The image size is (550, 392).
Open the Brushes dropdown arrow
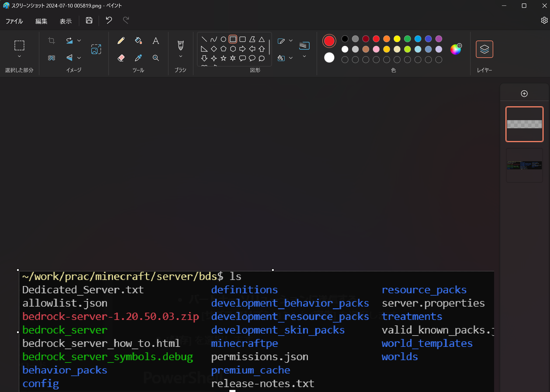click(x=180, y=56)
